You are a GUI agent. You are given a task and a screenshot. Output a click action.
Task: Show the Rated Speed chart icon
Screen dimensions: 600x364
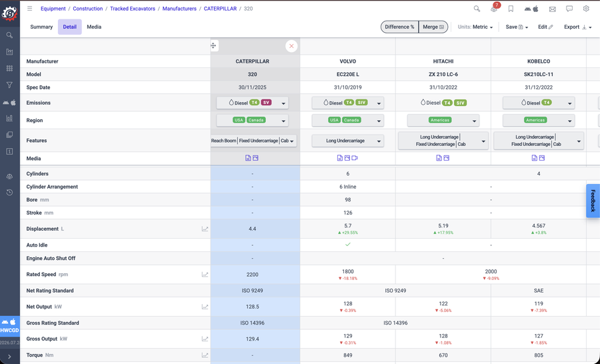point(205,275)
